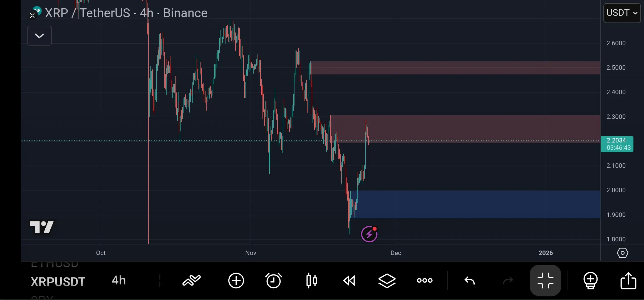Share the chart via share icon
This screenshot has width=644, height=300.
(x=628, y=281)
